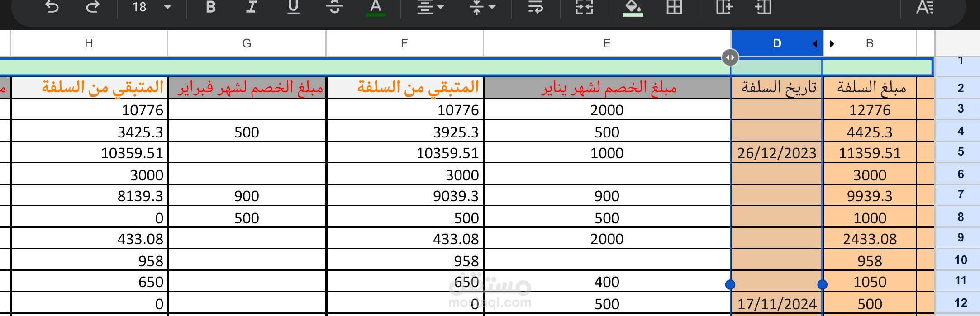Select cell with value 4425.3
This screenshot has height=316, width=980.
point(870,132)
